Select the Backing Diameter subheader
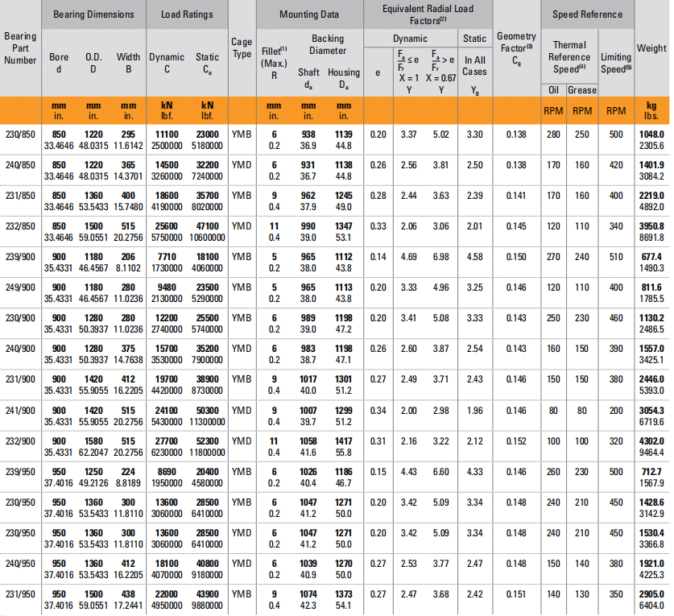This screenshot has height=616, width=674. pyautogui.click(x=327, y=44)
